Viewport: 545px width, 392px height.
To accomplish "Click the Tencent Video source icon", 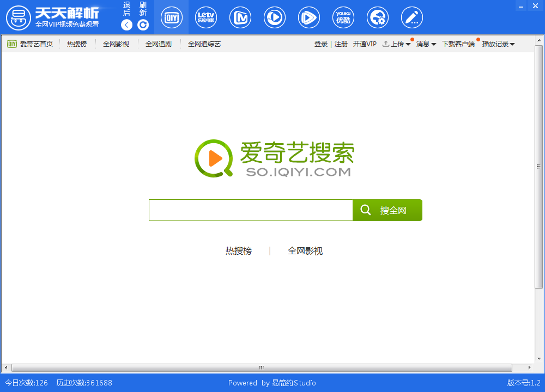I will click(x=309, y=18).
